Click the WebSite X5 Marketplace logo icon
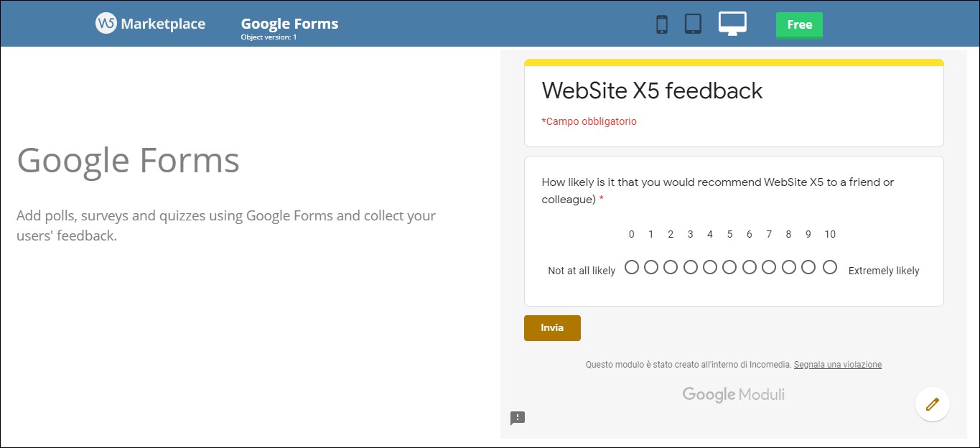This screenshot has height=448, width=980. click(106, 23)
